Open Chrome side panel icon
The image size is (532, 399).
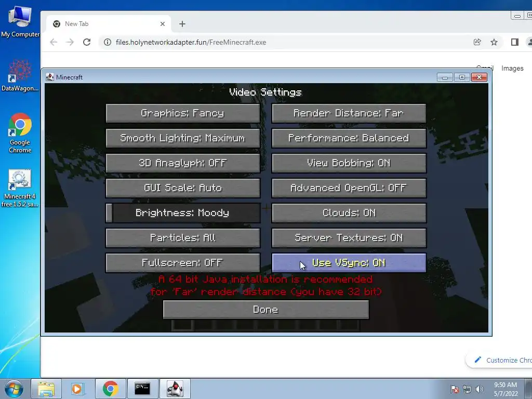click(515, 42)
